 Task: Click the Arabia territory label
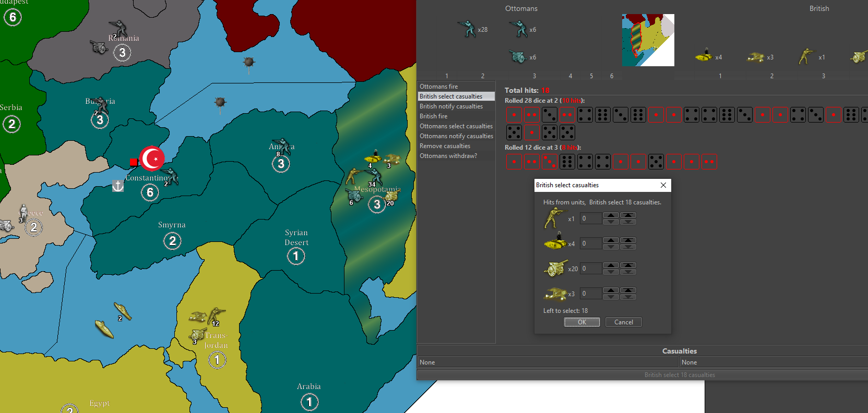pyautogui.click(x=309, y=386)
